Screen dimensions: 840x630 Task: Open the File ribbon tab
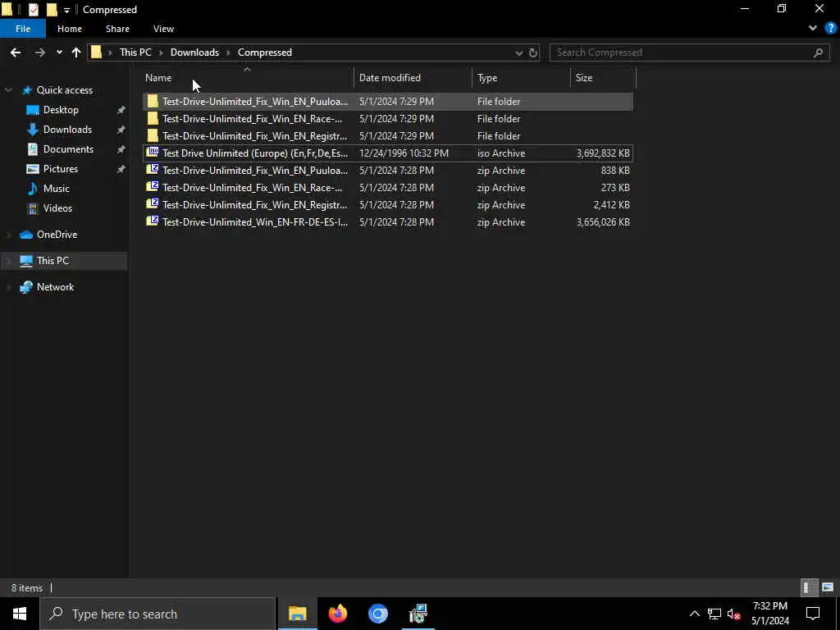pyautogui.click(x=23, y=29)
